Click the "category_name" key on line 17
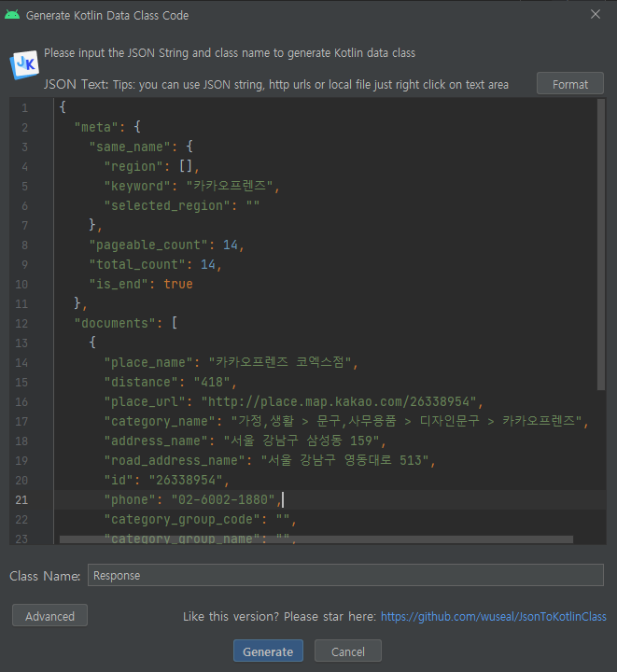This screenshot has height=672, width=617. click(x=160, y=421)
